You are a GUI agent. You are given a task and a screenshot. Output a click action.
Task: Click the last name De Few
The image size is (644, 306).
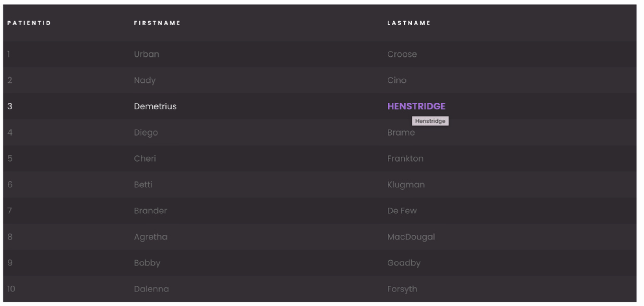click(x=402, y=211)
